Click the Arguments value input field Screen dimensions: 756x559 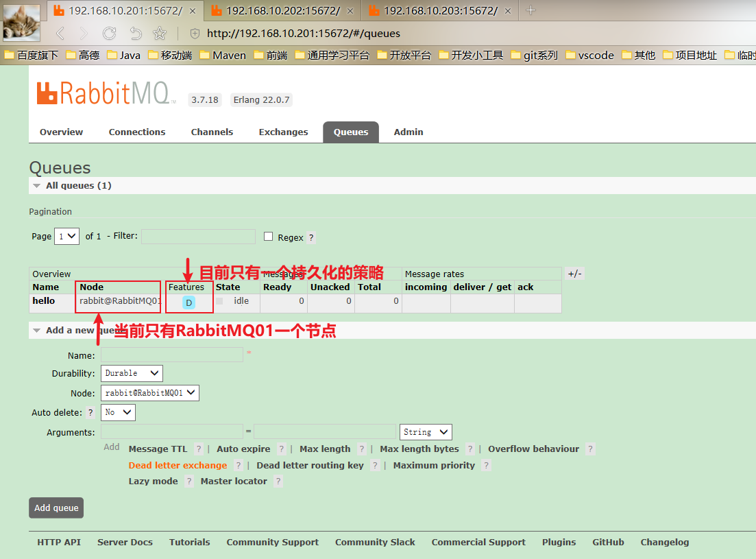pos(325,431)
